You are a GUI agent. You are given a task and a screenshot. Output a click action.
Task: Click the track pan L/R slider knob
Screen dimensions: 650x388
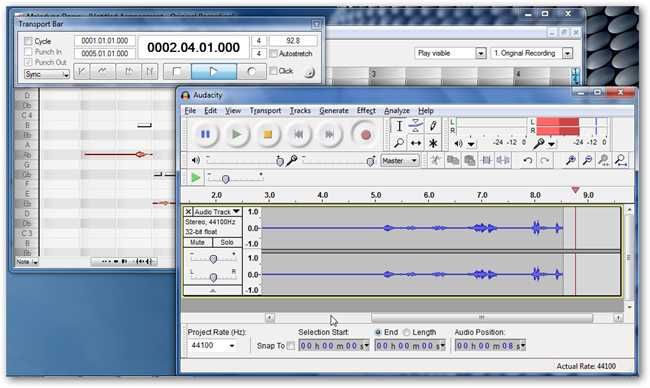pyautogui.click(x=213, y=277)
